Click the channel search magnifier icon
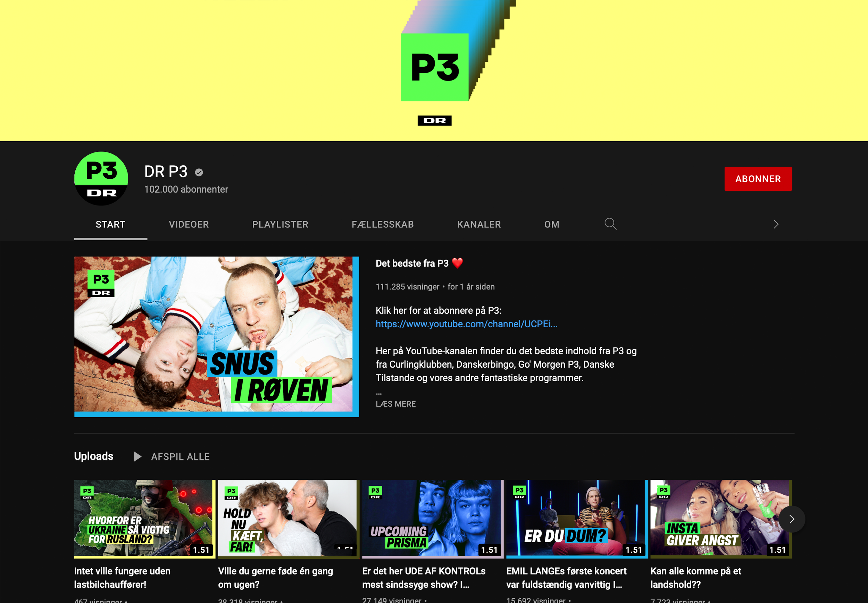Viewport: 868px width, 603px height. click(610, 224)
